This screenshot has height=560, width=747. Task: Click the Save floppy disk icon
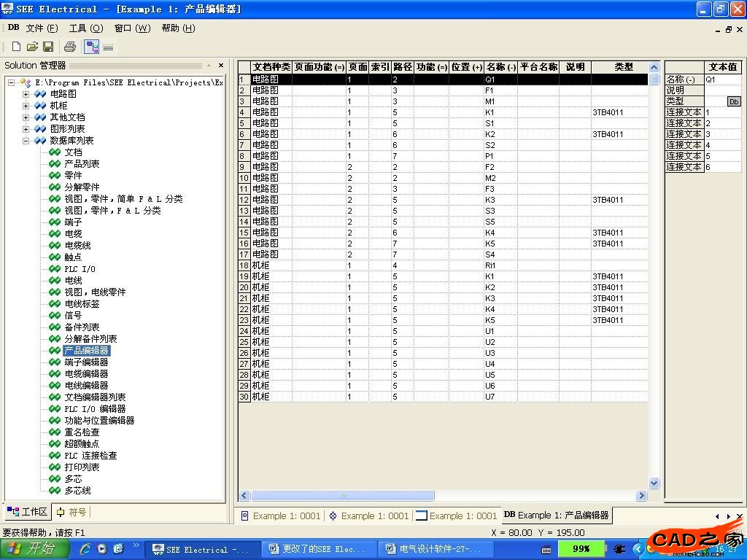click(48, 47)
